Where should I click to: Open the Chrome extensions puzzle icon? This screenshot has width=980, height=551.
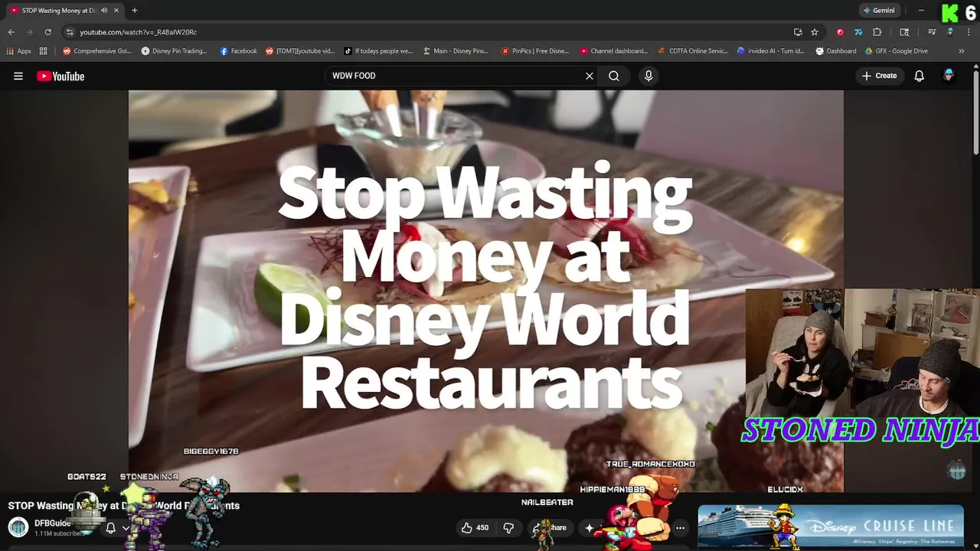(x=877, y=32)
